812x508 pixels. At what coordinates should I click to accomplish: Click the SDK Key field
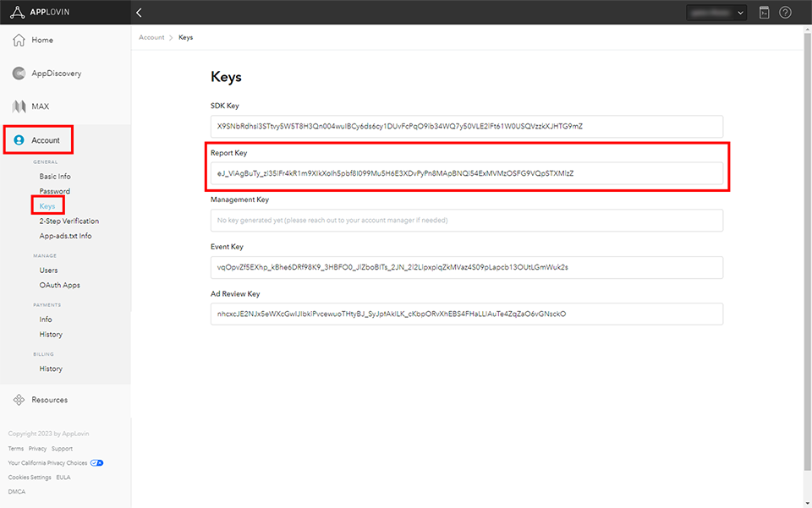(x=467, y=126)
